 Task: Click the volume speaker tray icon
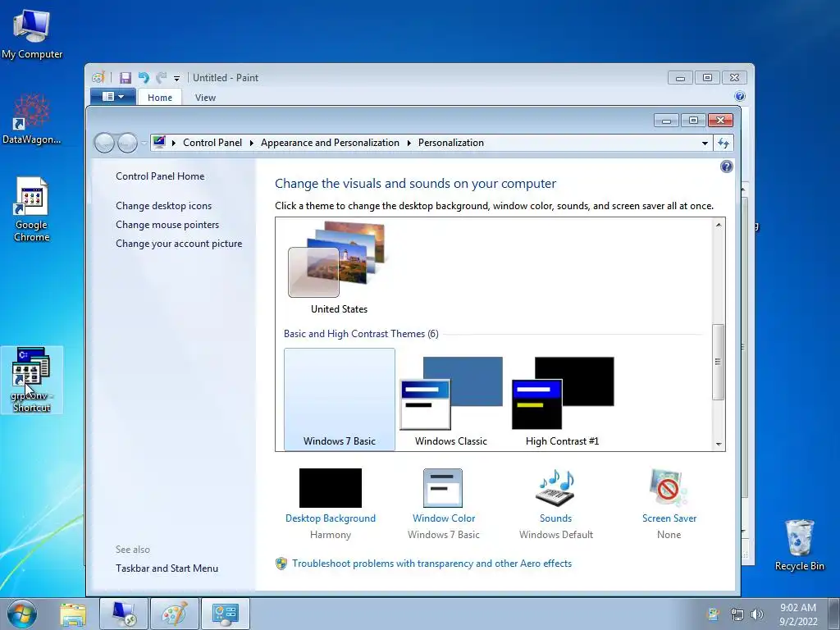point(756,614)
